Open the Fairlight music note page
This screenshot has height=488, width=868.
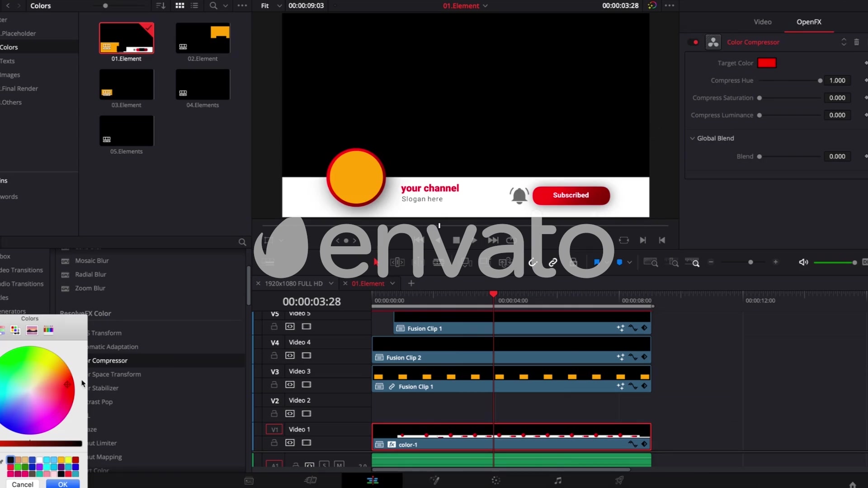pyautogui.click(x=558, y=480)
